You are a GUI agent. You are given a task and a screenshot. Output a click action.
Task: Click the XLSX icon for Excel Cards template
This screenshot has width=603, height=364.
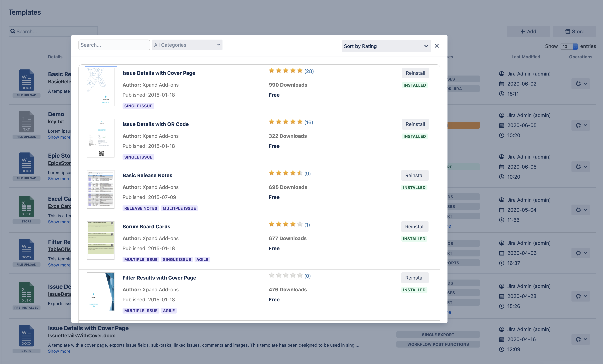[27, 206]
